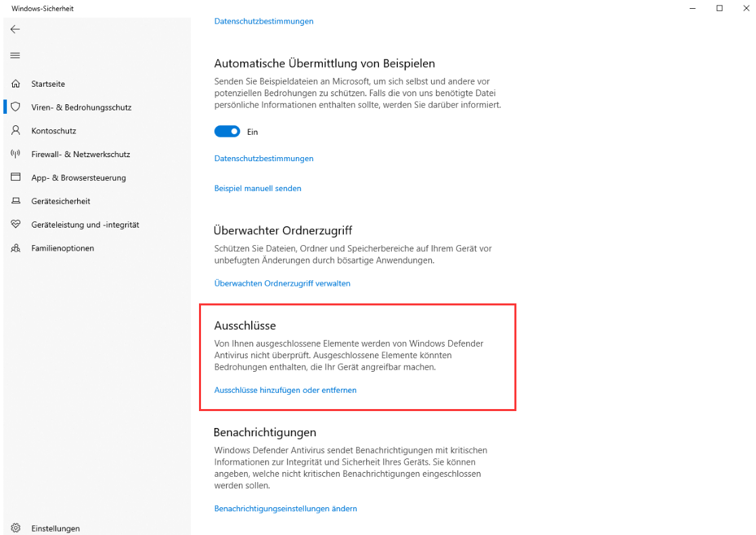The image size is (756, 535).
Task: Open Kontoschutz using the person icon
Action: coord(15,130)
